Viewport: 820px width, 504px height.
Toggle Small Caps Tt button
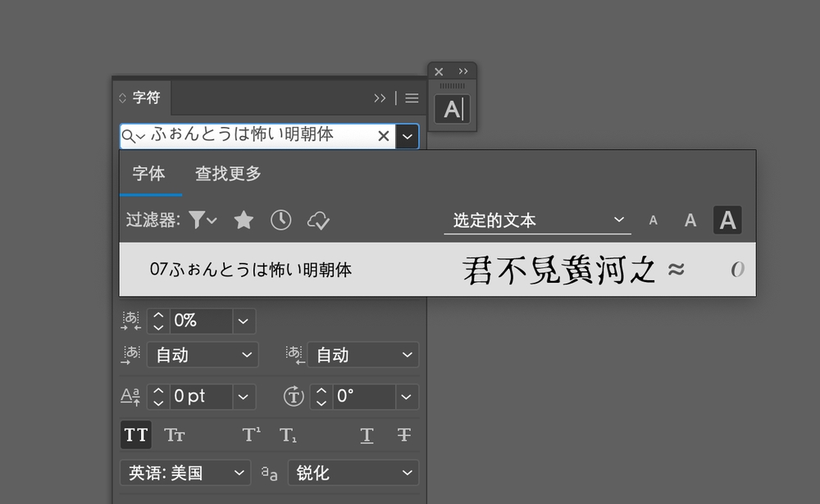point(174,434)
